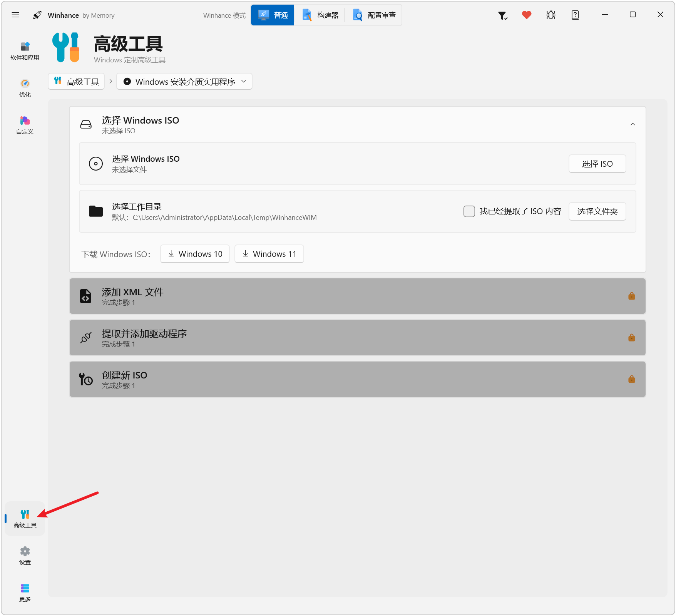The width and height of the screenshot is (676, 616).
Task: Open the help question mark icon
Action: click(575, 15)
